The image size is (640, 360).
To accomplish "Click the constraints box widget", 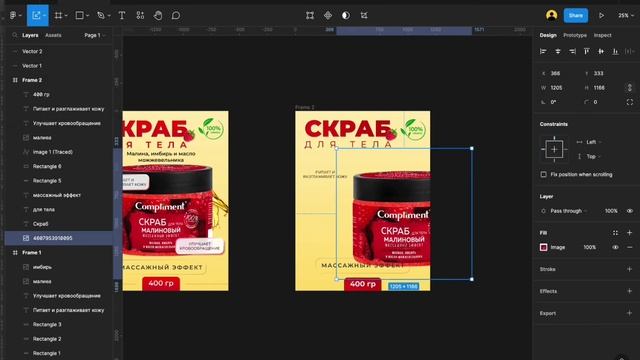I will 554,149.
